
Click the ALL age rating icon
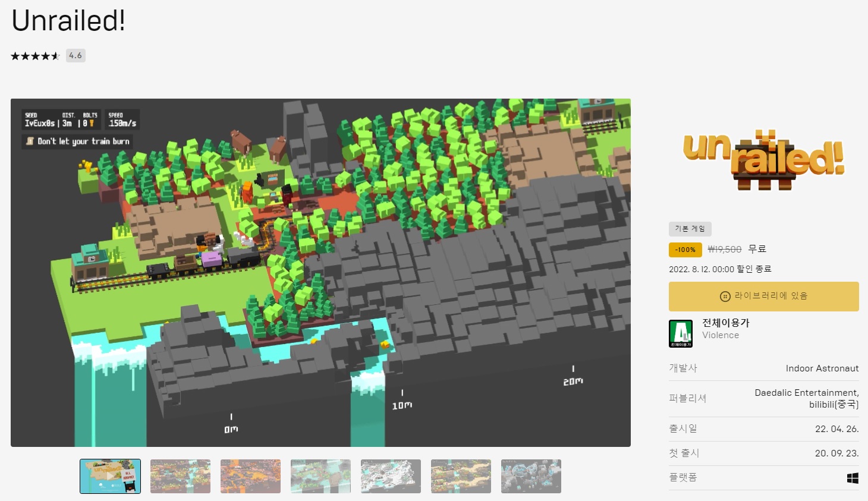pyautogui.click(x=681, y=333)
